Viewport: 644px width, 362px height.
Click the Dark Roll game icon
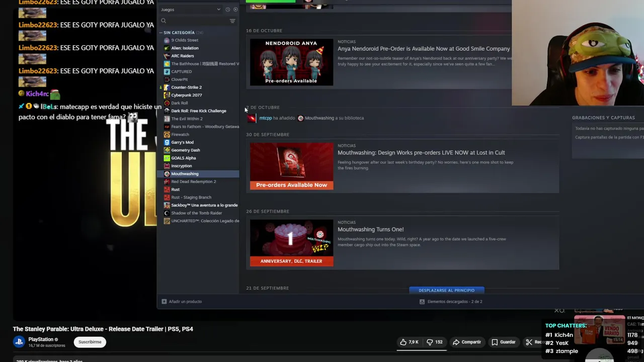coord(167,103)
